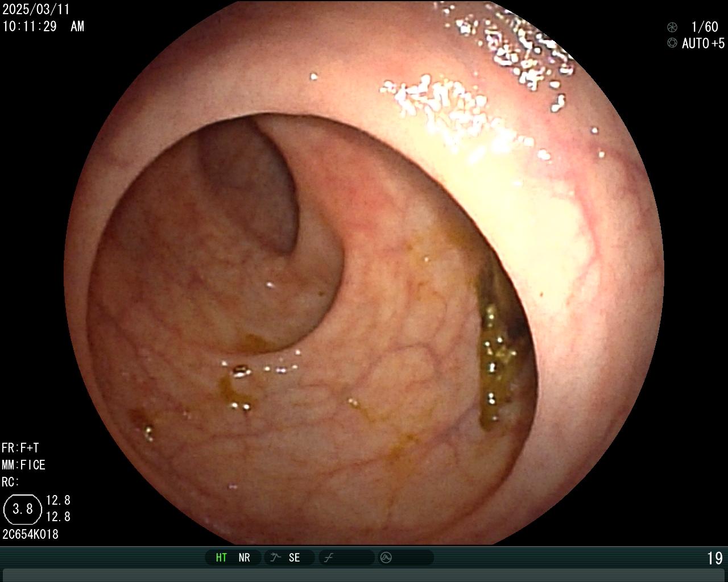The width and height of the screenshot is (728, 582).
Task: Click the FR:F+T setting label
Action: (x=20, y=448)
